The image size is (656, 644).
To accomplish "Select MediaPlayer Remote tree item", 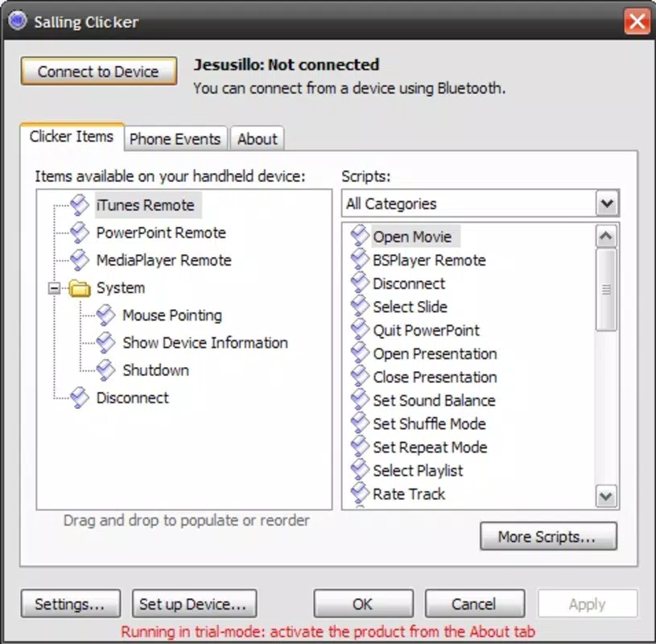I will click(164, 260).
